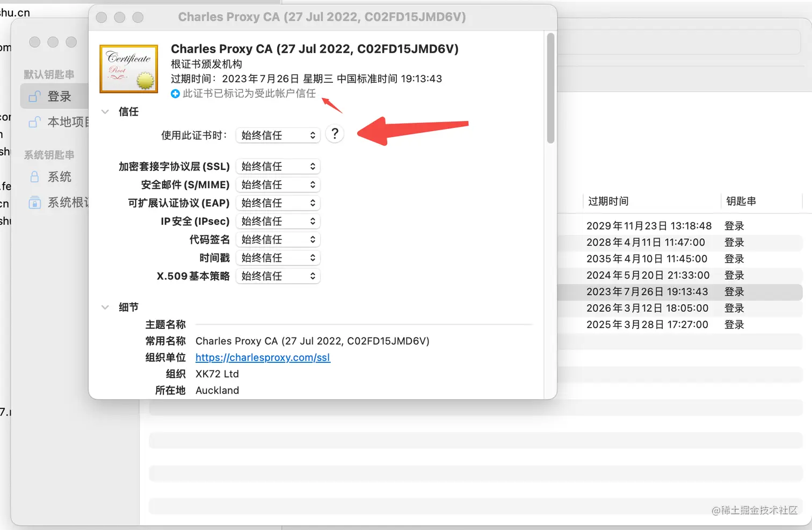Click the certificate root icon thumbnail
812x530 pixels.
click(129, 69)
